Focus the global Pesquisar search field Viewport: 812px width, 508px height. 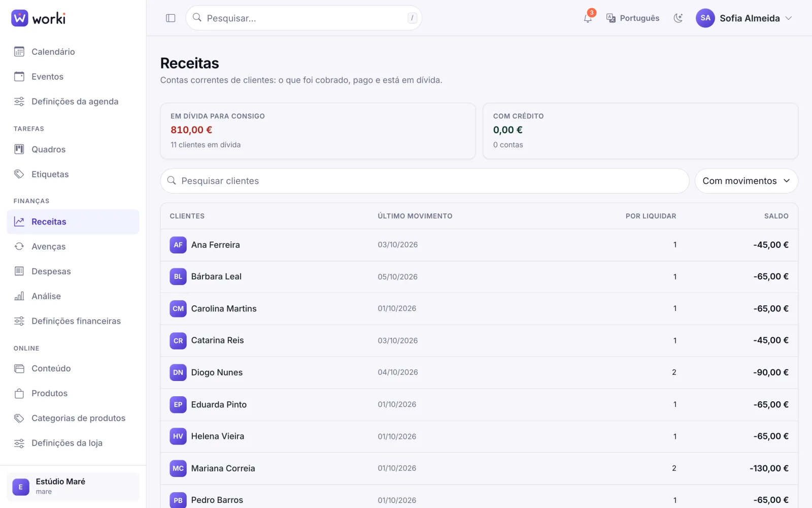pyautogui.click(x=303, y=18)
